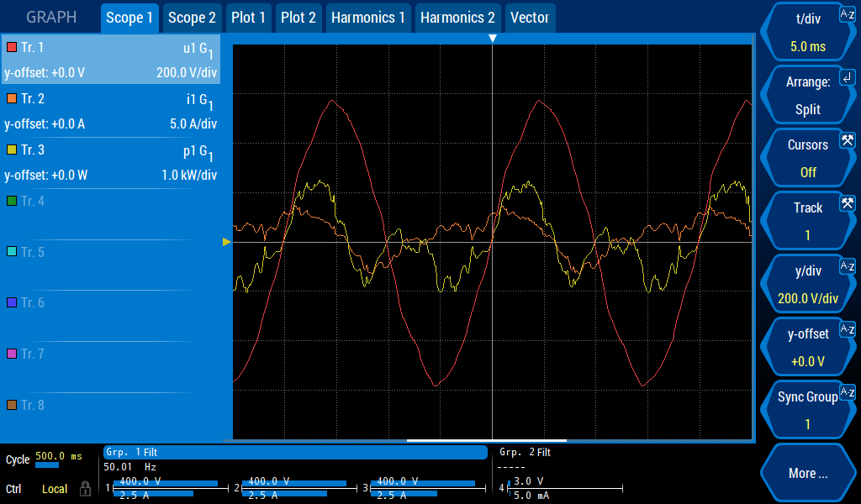Click the yellow Tr. 3 color square
This screenshot has width=861, height=504.
click(12, 150)
